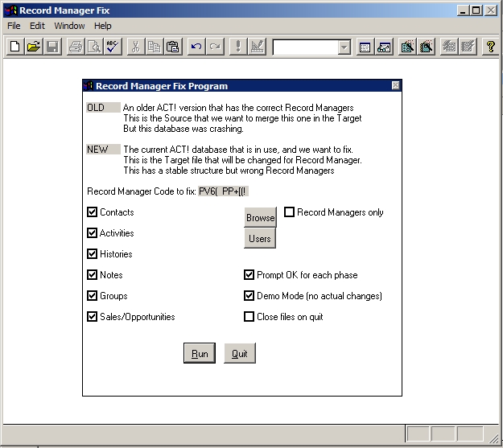Click the Users button

click(260, 238)
